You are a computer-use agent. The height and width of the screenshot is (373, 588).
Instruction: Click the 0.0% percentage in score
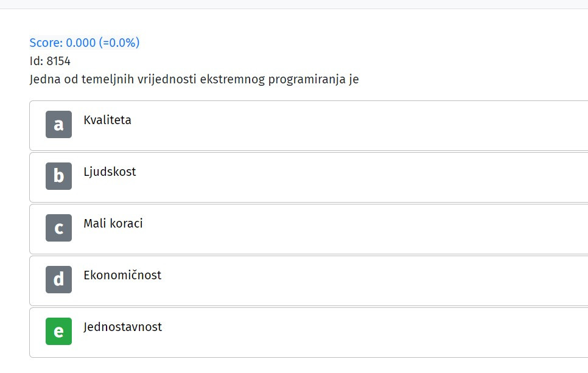[x=122, y=43]
